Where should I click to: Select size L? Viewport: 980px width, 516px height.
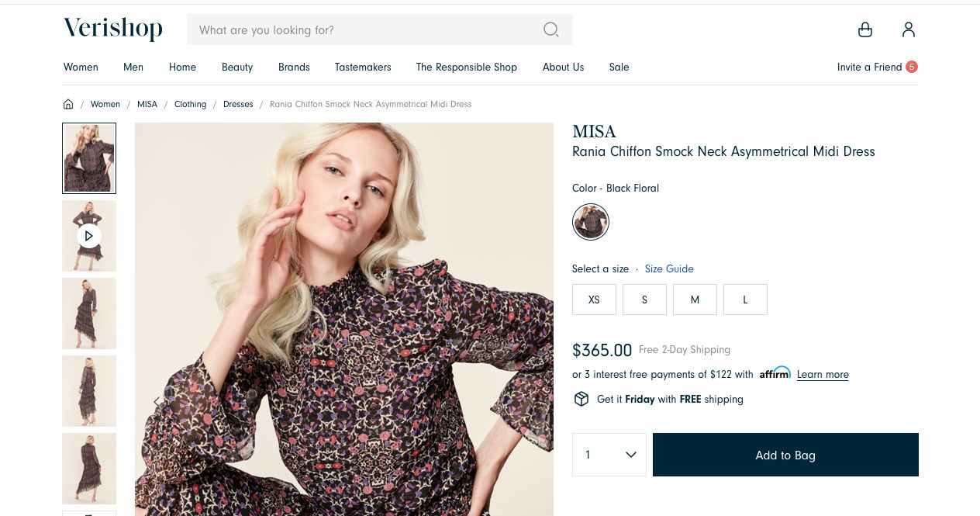(745, 300)
